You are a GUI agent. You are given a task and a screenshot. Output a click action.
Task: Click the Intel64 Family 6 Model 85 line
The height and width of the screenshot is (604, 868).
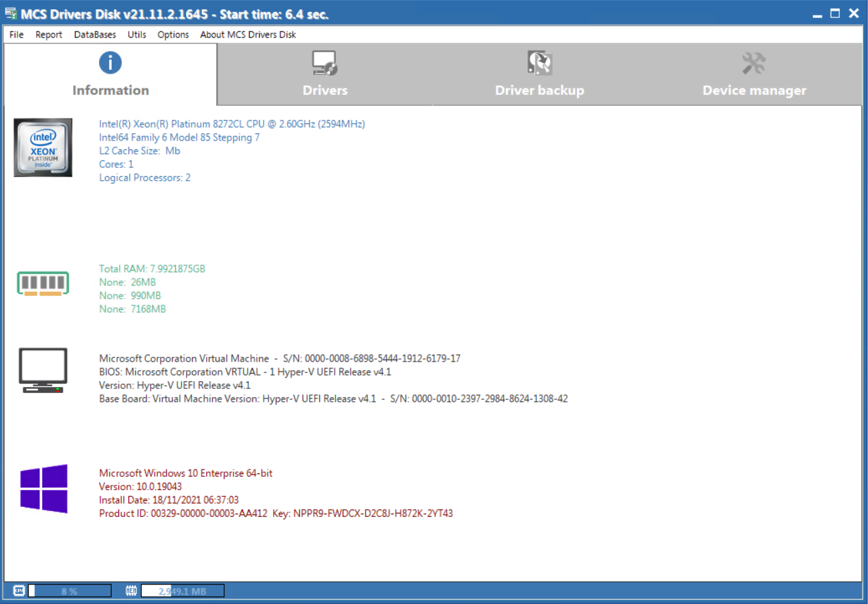179,137
